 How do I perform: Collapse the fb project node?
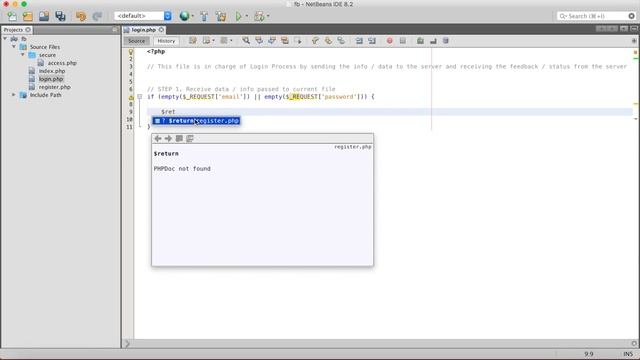click(x=5, y=39)
